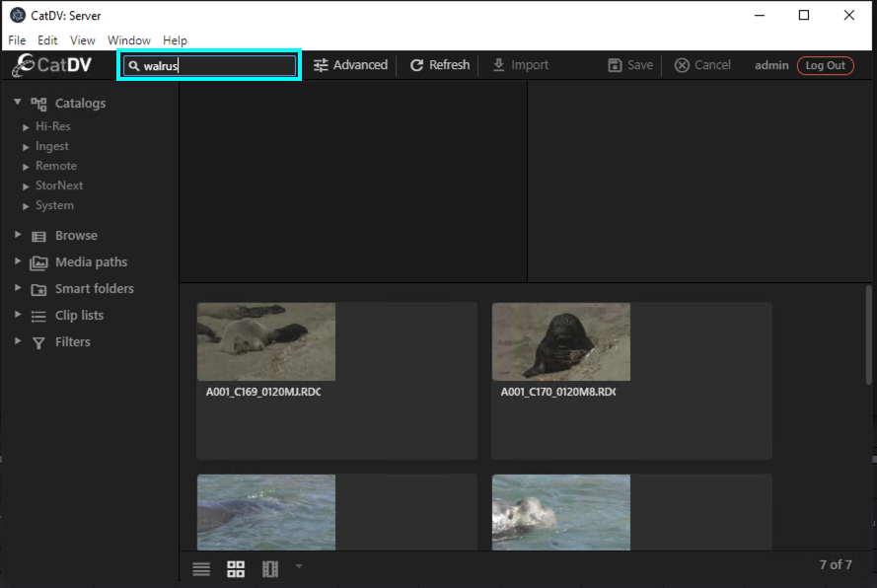877x588 pixels.
Task: Expand the Filters section
Action: click(x=18, y=340)
